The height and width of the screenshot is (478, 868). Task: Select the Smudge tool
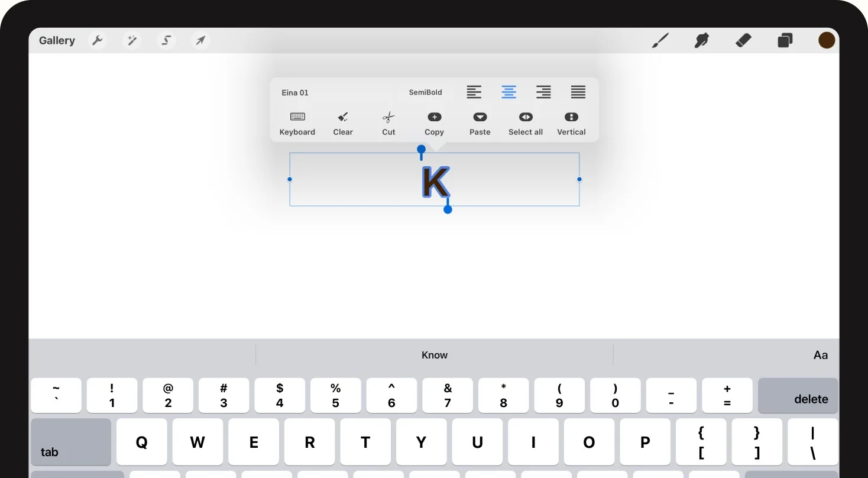(x=701, y=40)
